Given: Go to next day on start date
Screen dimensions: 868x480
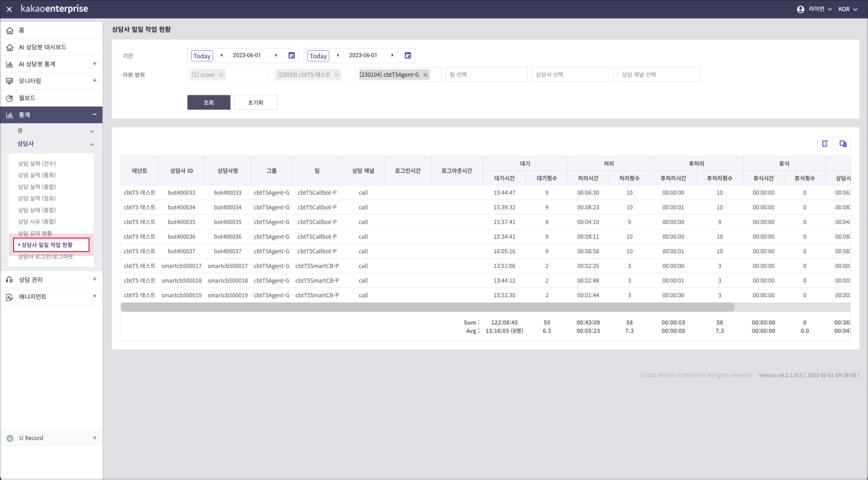Looking at the screenshot, I should (276, 55).
